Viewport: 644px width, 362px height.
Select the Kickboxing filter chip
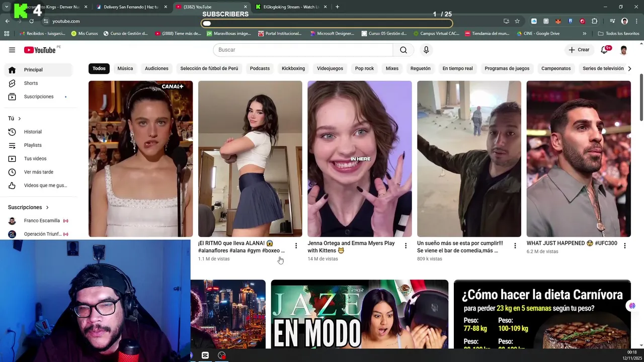coord(293,68)
